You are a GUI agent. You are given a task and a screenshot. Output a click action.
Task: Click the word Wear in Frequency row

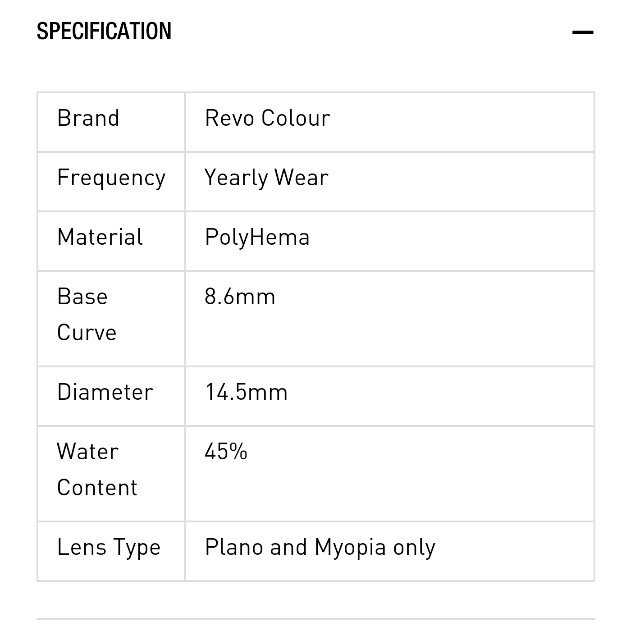[301, 178]
